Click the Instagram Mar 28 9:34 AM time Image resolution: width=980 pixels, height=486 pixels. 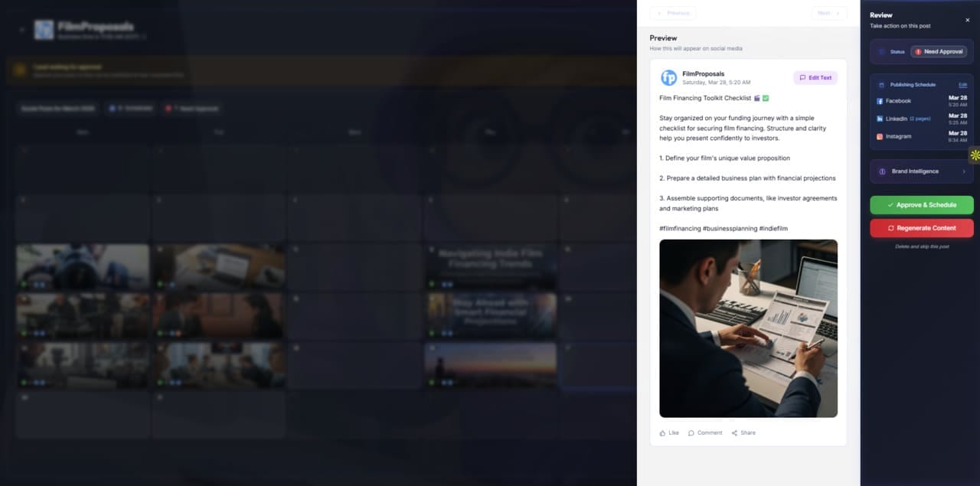coord(957,136)
